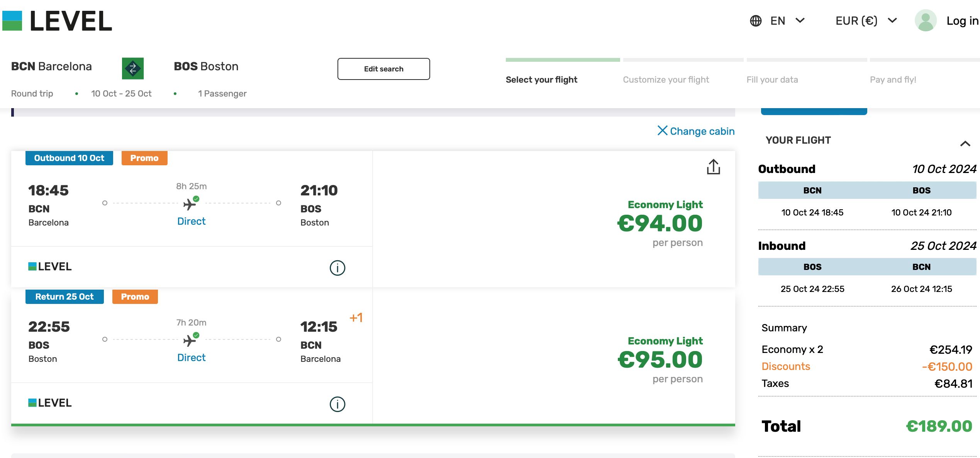
Task: Click the Edit search button
Action: pyautogui.click(x=383, y=69)
